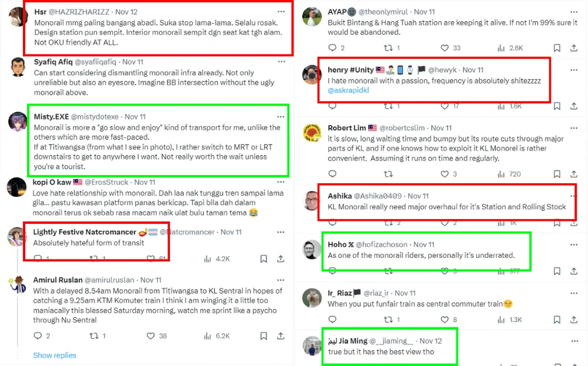Viewport: 588px width, 366px height.
Task: Share AYAP's tweet
Action: (x=574, y=48)
